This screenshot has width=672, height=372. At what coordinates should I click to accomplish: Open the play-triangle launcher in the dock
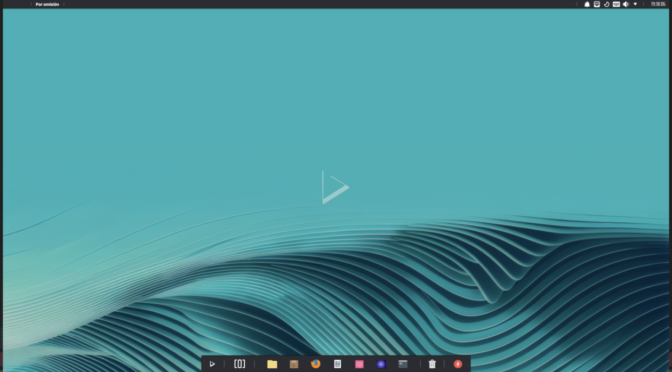tap(212, 364)
